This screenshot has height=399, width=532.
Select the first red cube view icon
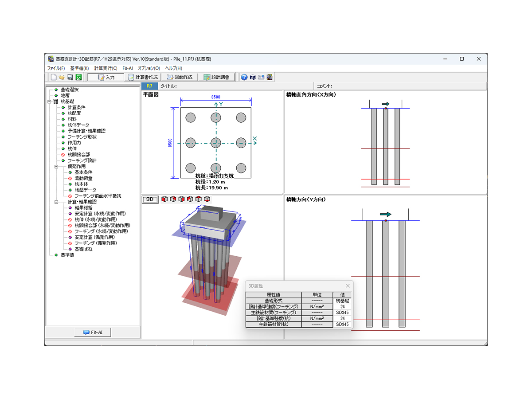[x=164, y=199]
